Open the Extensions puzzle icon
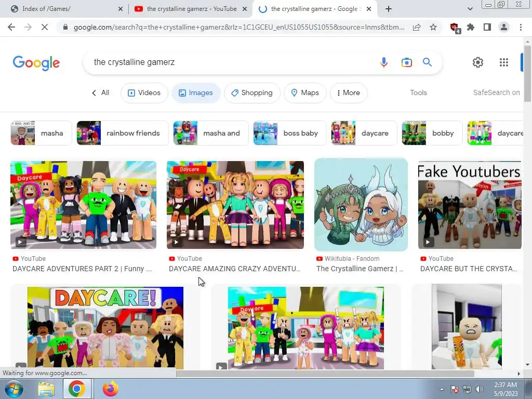The width and height of the screenshot is (532, 399). click(x=471, y=27)
